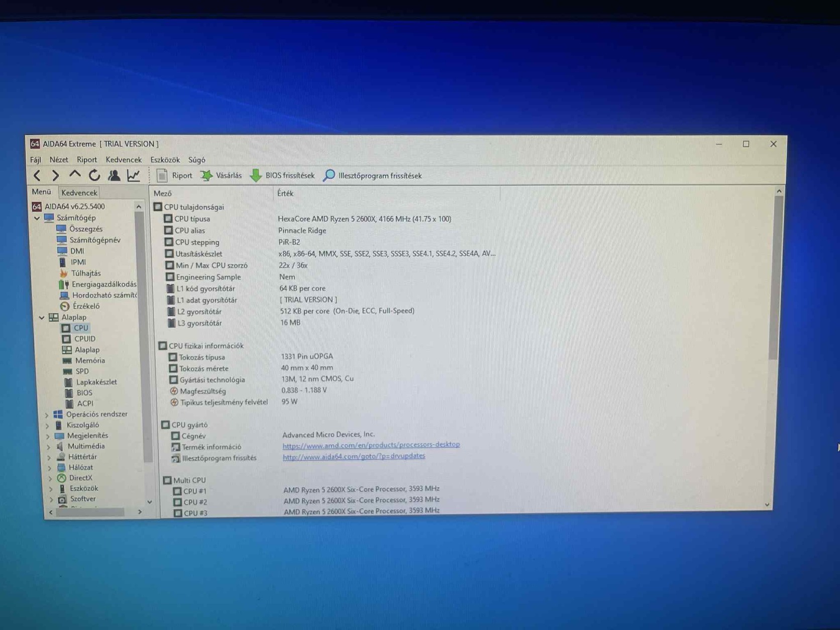Select Összegzés in the tree
The image size is (840, 630).
pyautogui.click(x=80, y=229)
